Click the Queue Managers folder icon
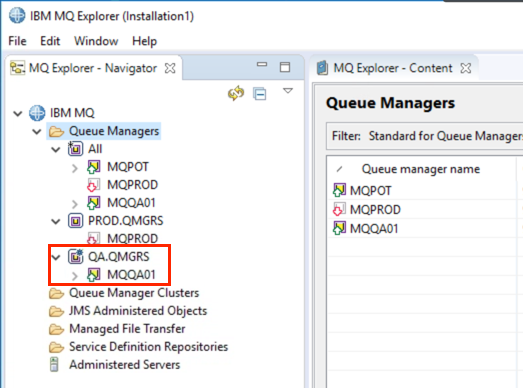Image resolution: width=523 pixels, height=388 pixels. 56,131
